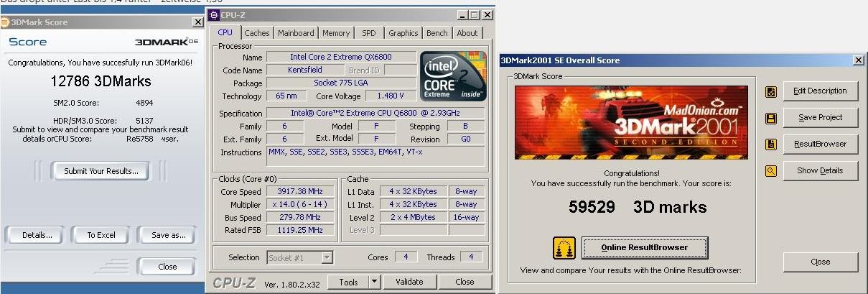The image size is (868, 294).
Task: Click the To Excel button
Action: coord(101,235)
